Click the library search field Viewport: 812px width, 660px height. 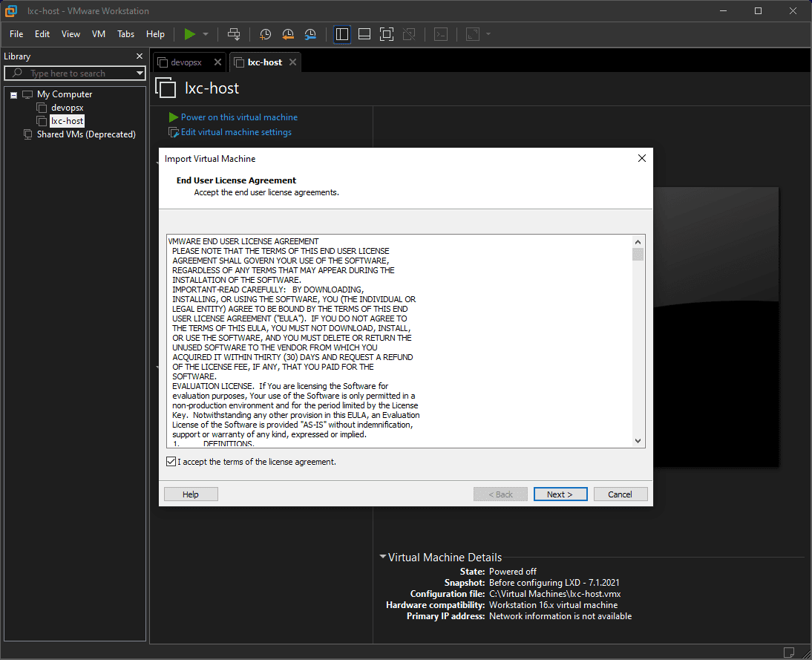(x=75, y=73)
